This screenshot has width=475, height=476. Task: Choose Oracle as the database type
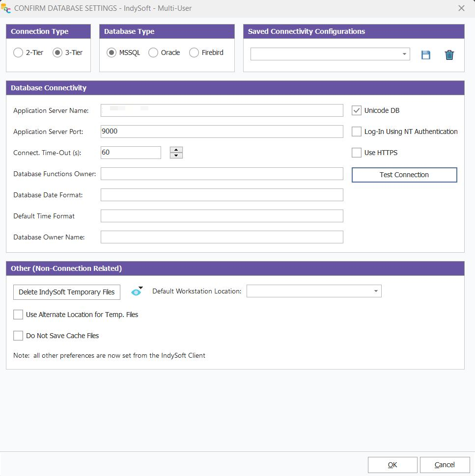[153, 53]
